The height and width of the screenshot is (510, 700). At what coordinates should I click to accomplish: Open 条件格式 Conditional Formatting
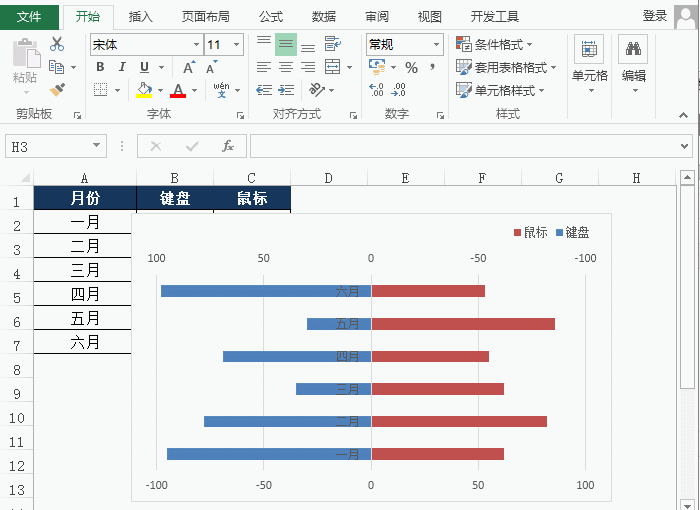click(494, 44)
